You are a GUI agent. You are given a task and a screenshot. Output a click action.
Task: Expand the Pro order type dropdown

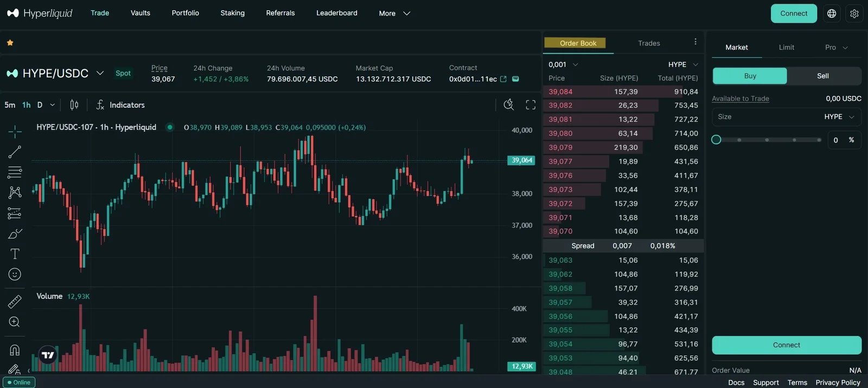(x=836, y=47)
